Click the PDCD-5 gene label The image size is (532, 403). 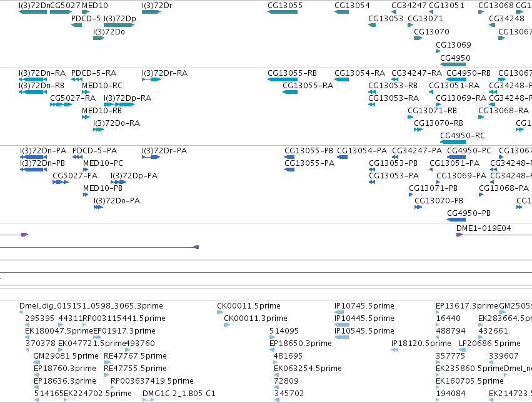click(x=86, y=19)
